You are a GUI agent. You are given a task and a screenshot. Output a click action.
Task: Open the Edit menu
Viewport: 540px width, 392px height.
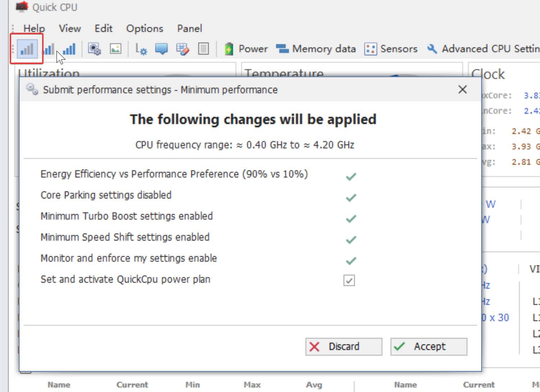103,28
